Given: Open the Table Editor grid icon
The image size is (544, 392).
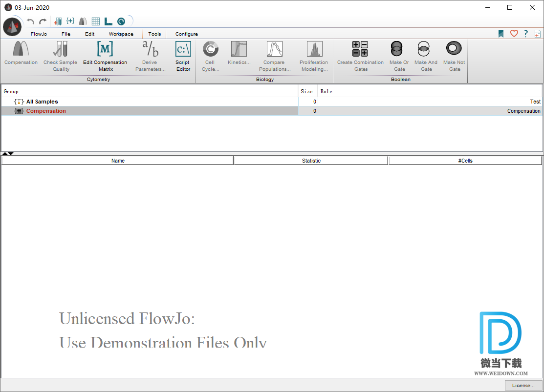Looking at the screenshot, I should click(96, 21).
